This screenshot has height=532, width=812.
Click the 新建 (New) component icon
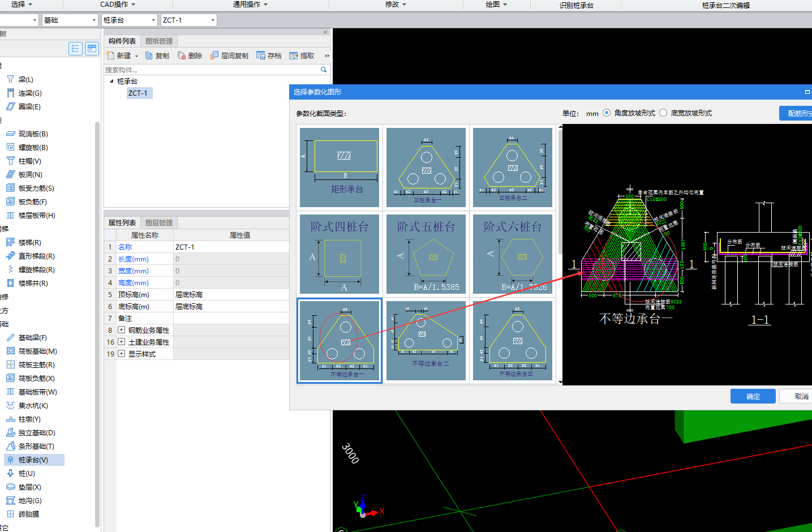tap(111, 55)
